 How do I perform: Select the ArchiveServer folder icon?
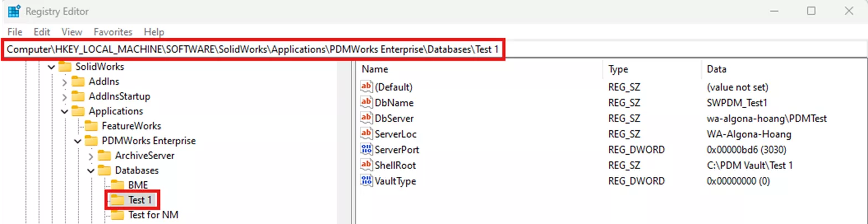click(105, 155)
